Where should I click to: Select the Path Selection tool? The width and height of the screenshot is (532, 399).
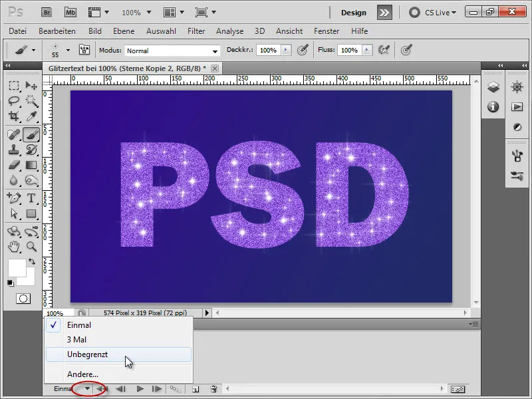pyautogui.click(x=14, y=213)
